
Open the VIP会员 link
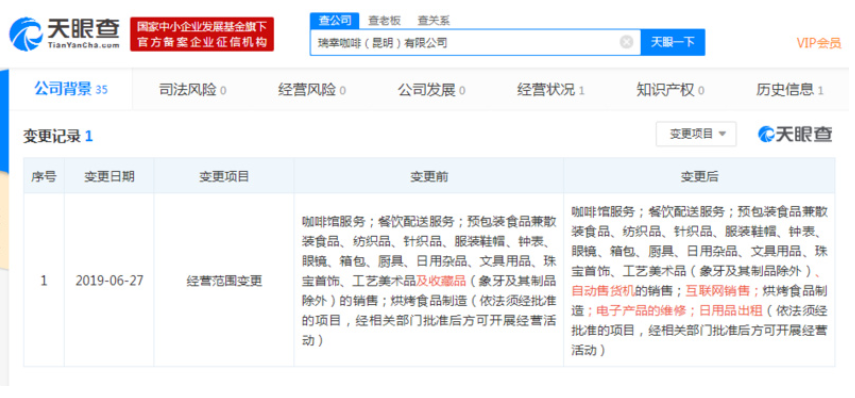[x=818, y=43]
